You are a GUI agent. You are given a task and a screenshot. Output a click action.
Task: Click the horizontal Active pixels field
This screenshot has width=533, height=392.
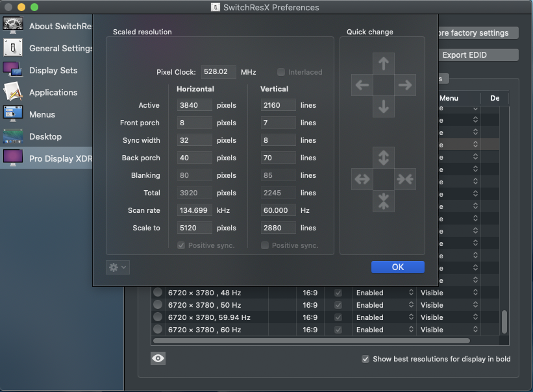(x=194, y=105)
